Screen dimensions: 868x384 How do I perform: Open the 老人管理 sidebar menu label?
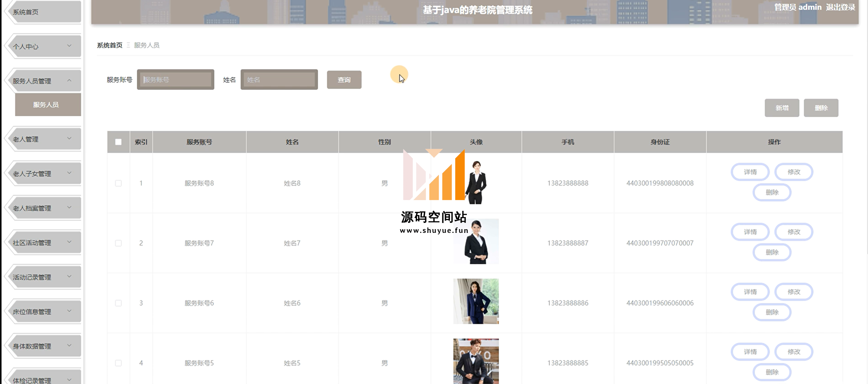click(26, 139)
